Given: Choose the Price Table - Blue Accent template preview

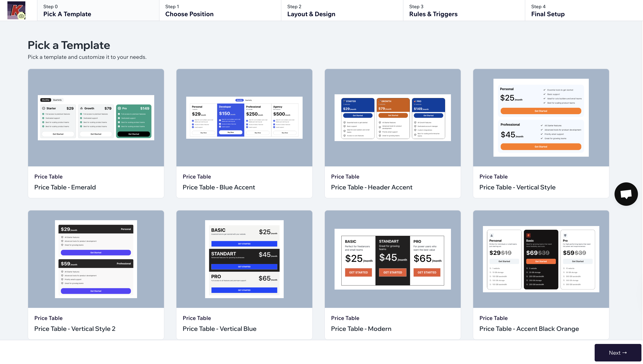Looking at the screenshot, I should click(x=244, y=118).
